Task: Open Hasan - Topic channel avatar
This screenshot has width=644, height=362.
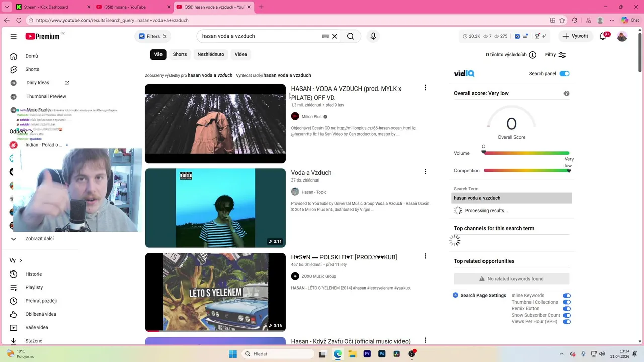Action: [x=295, y=192]
